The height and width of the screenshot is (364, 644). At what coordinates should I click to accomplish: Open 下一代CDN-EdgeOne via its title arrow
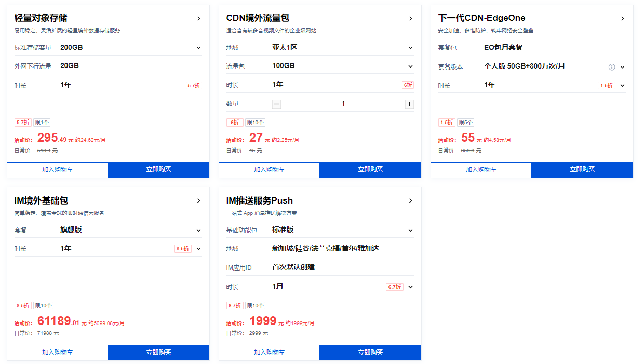click(x=622, y=18)
